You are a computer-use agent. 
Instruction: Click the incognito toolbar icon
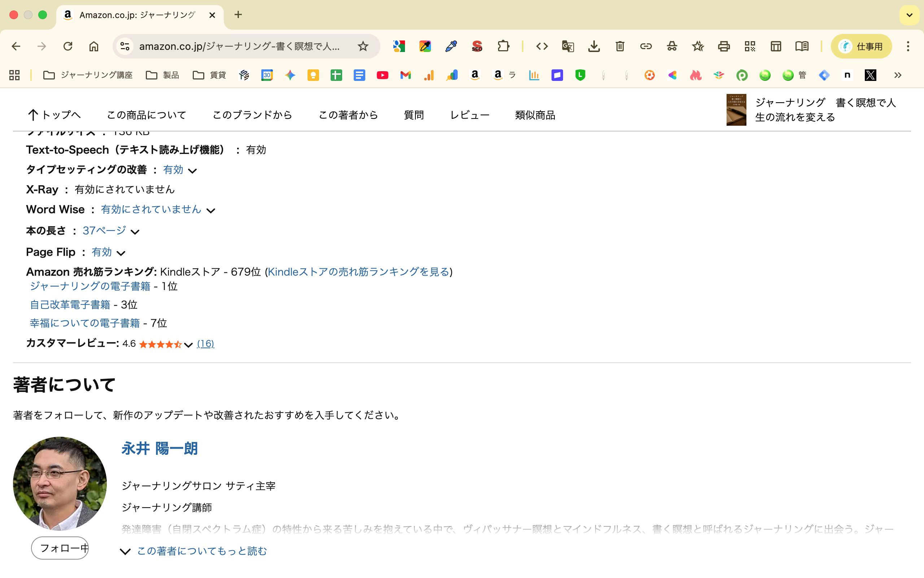click(x=672, y=46)
